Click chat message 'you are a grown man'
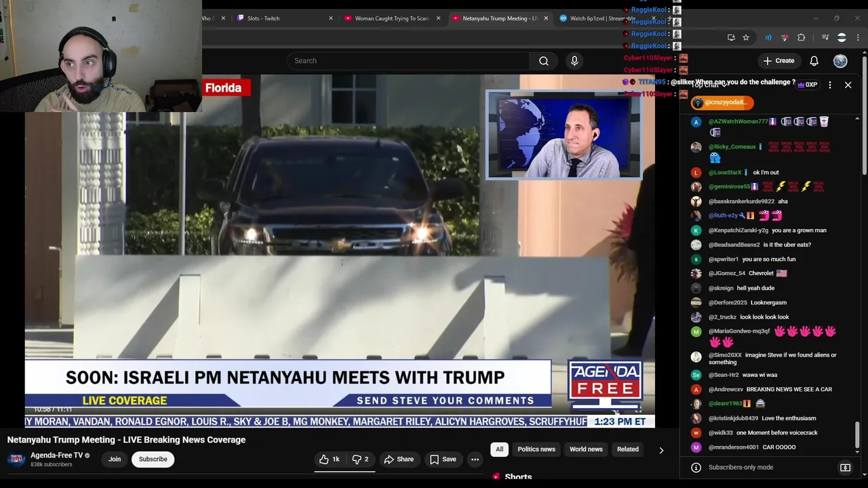This screenshot has width=868, height=488. click(x=799, y=230)
